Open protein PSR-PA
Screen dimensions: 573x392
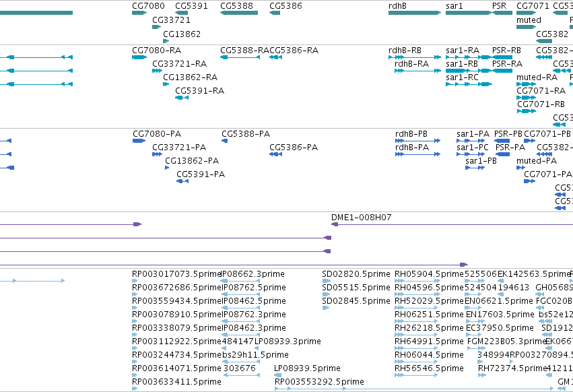point(510,148)
